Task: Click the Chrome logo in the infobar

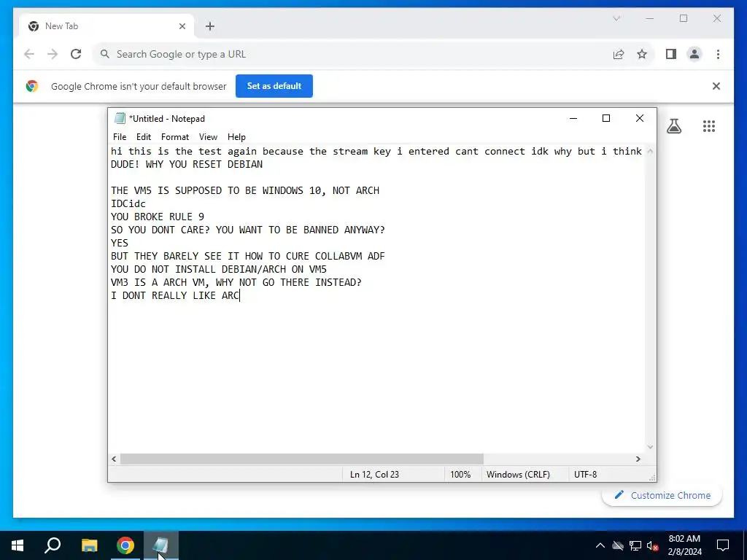Action: tap(32, 86)
